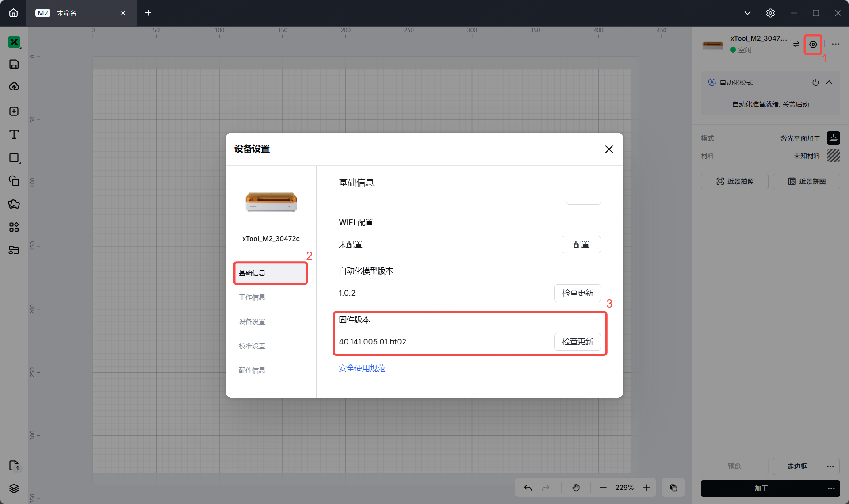Switch device using the swap arrows icon
The image size is (849, 504).
click(x=796, y=44)
